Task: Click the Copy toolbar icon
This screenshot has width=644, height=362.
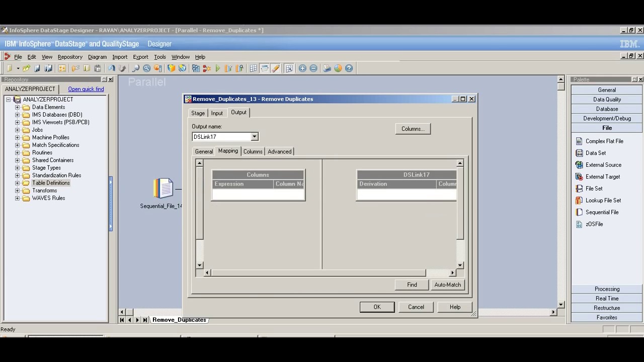Action: coord(87,68)
